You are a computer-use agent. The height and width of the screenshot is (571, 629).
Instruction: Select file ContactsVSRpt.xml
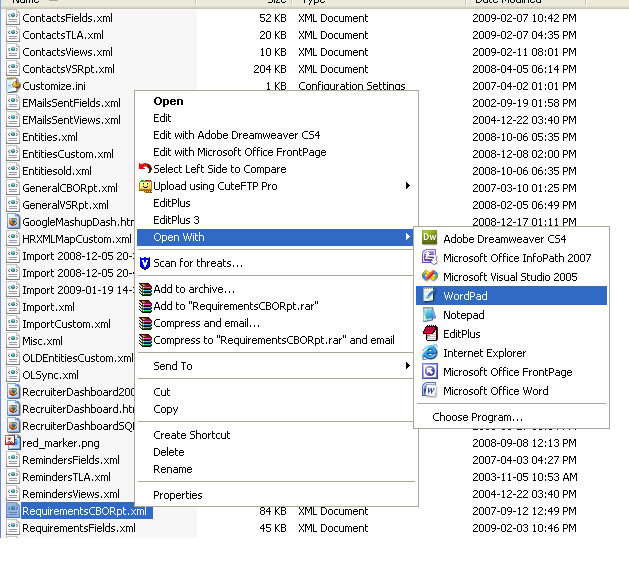[x=68, y=69]
